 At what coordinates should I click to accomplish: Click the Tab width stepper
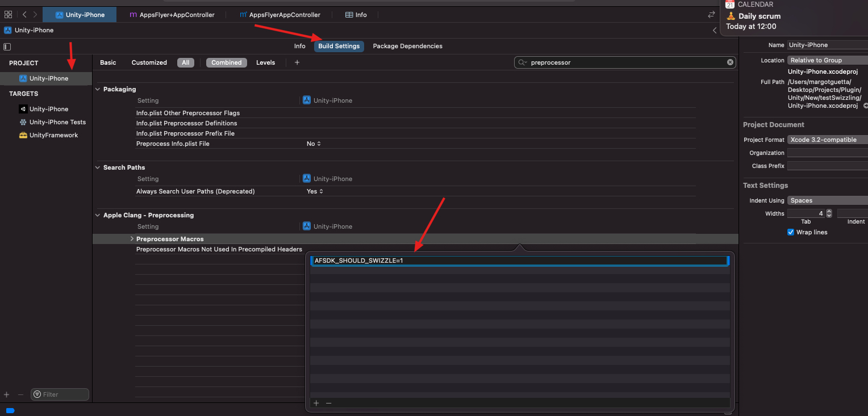click(x=829, y=213)
